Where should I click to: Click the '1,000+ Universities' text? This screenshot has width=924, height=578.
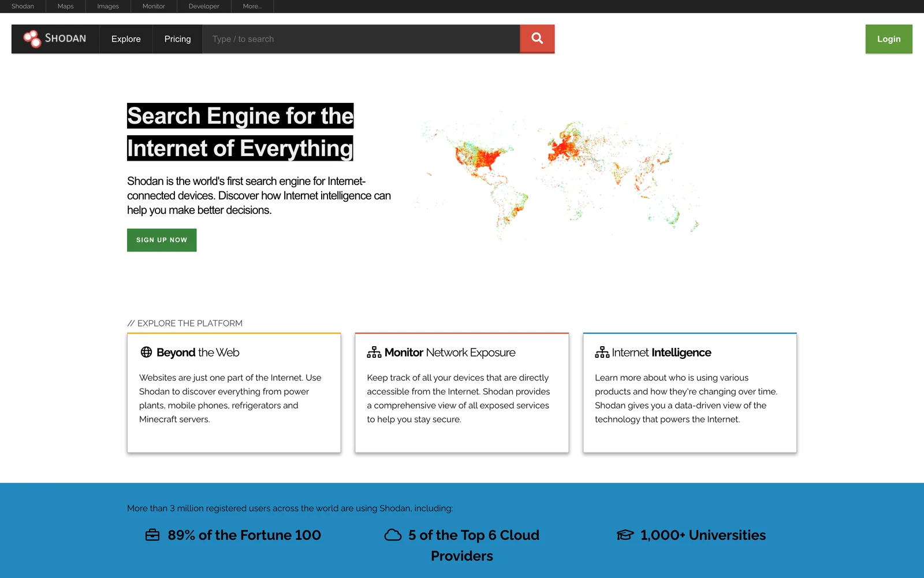pyautogui.click(x=703, y=535)
